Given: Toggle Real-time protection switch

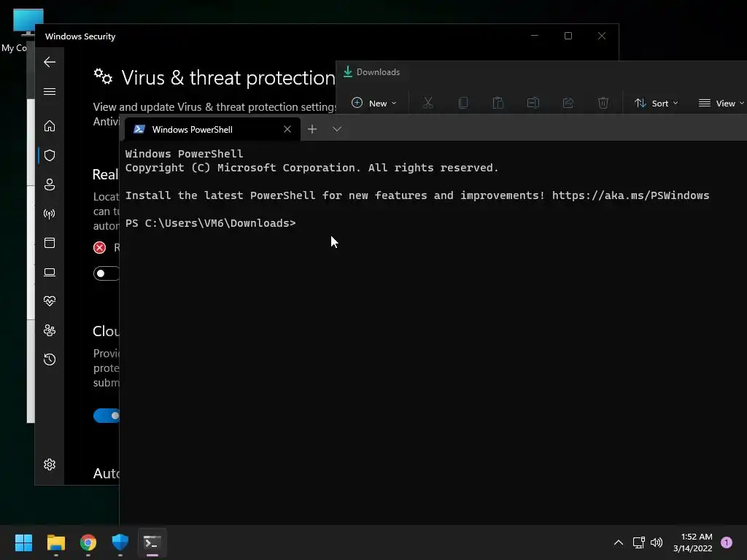Looking at the screenshot, I should click(x=107, y=273).
